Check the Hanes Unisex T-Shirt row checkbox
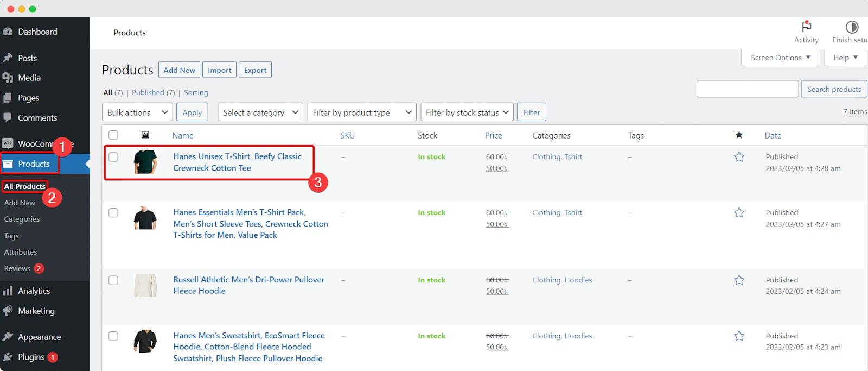The height and width of the screenshot is (371, 868). coord(113,157)
